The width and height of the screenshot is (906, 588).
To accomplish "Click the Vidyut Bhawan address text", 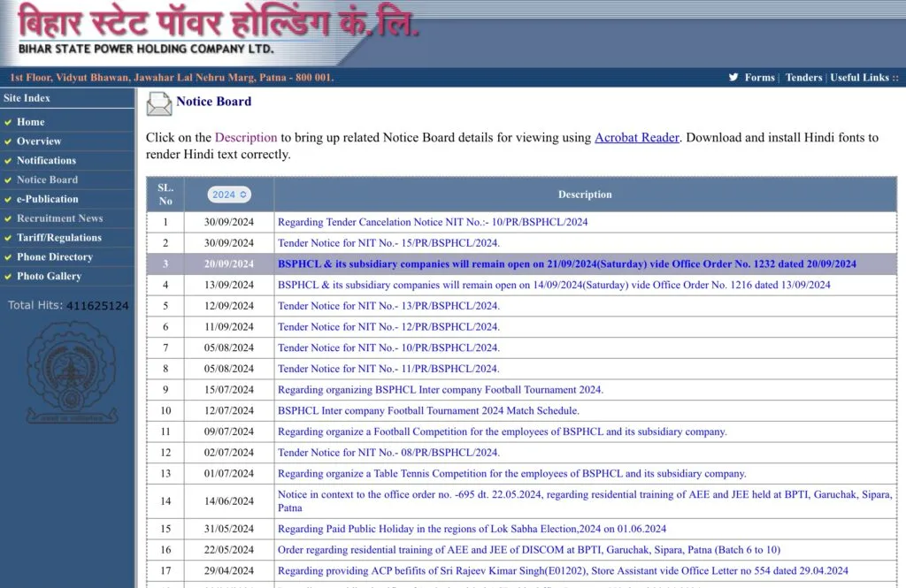I will 172,78.
